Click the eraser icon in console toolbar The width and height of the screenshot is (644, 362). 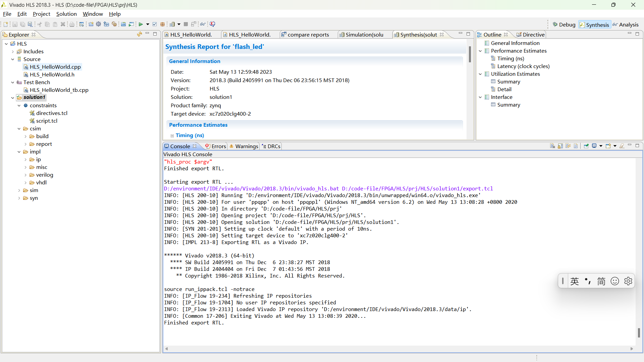pos(622,146)
